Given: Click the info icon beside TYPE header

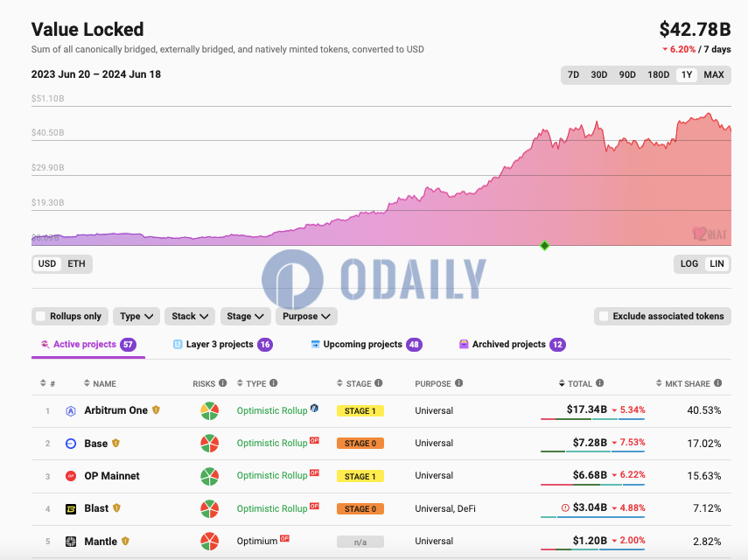Looking at the screenshot, I should click(273, 383).
